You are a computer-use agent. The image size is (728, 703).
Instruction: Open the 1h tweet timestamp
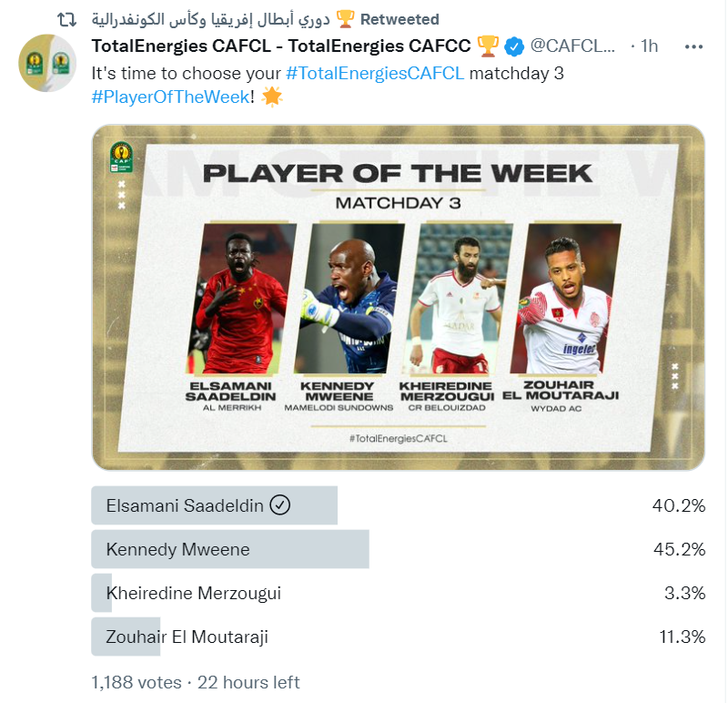point(650,46)
